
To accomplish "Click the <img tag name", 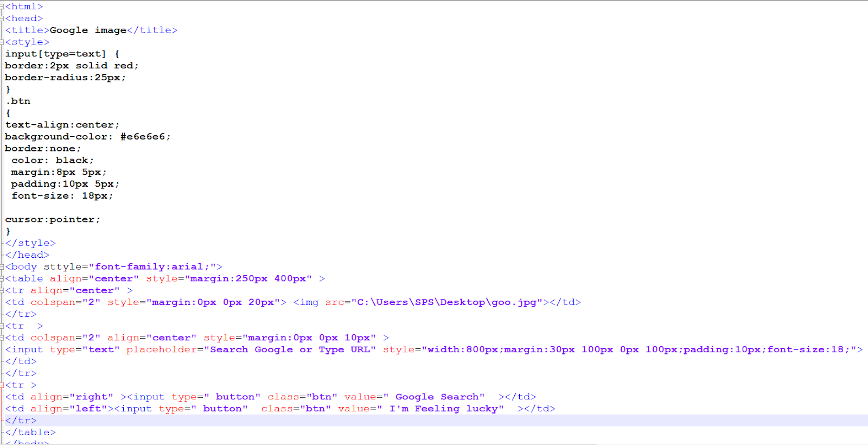I will (306, 302).
